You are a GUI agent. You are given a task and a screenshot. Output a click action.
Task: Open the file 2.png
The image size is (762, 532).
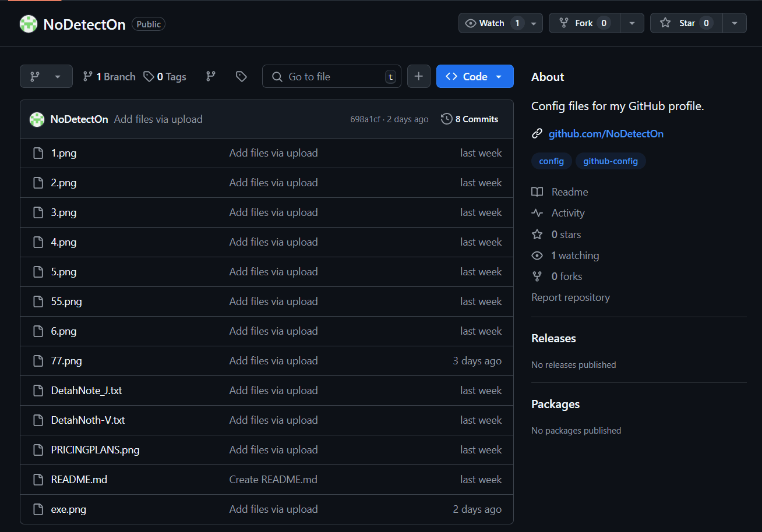[63, 183]
